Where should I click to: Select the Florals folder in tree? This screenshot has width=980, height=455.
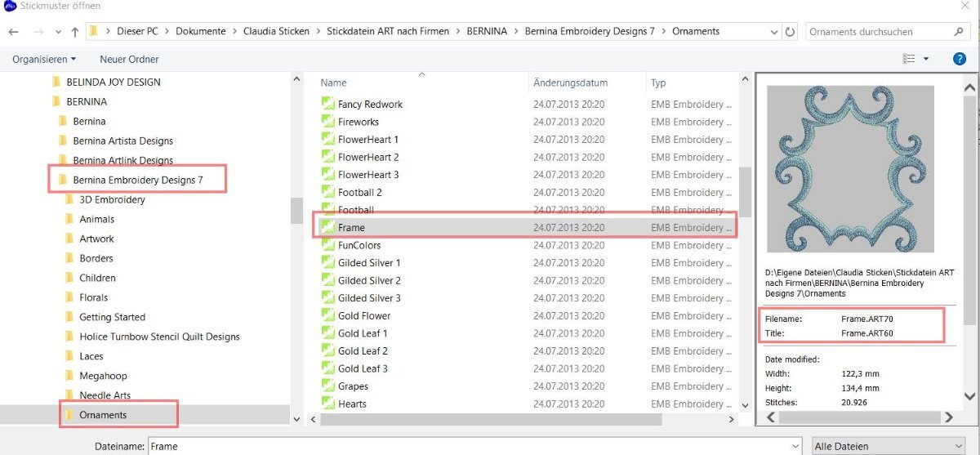coord(93,297)
